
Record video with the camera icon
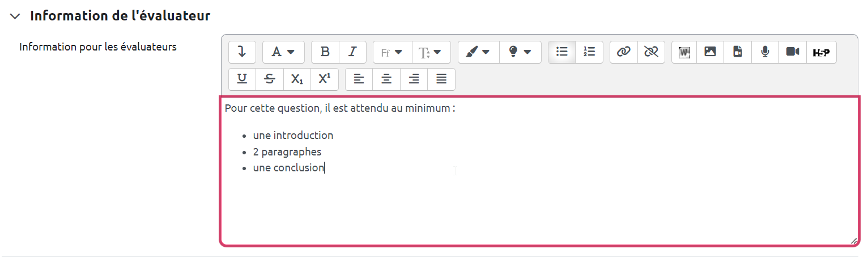tap(793, 52)
